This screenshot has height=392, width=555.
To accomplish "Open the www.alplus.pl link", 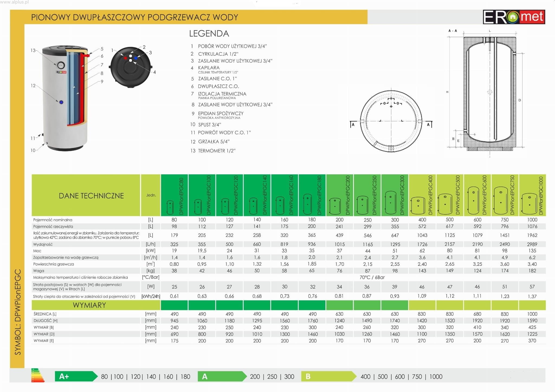I will (x=14, y=2).
